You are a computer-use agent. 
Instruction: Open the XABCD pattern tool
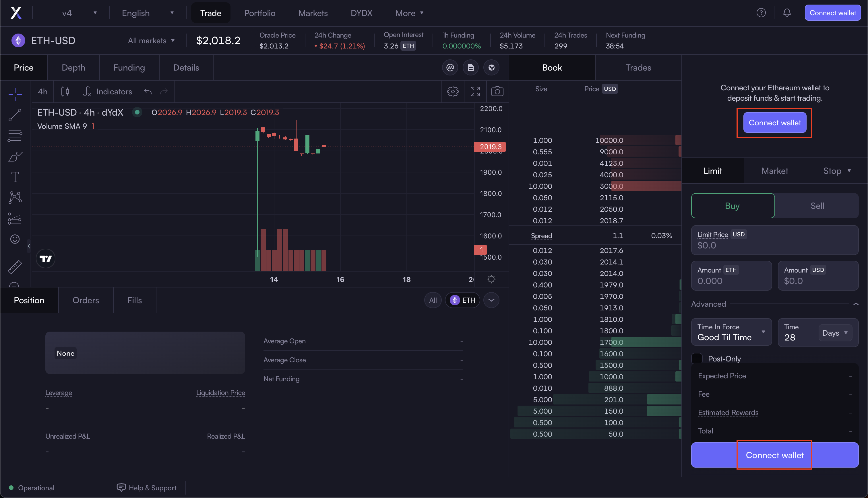pyautogui.click(x=15, y=197)
